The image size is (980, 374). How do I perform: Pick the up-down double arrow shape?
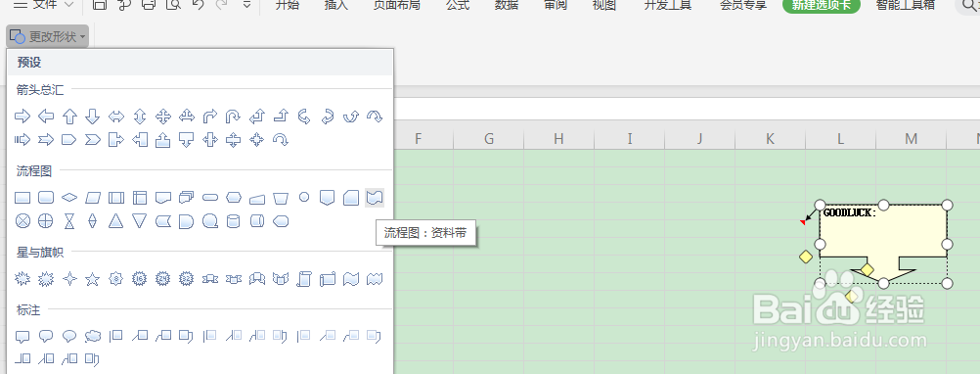pos(140,116)
